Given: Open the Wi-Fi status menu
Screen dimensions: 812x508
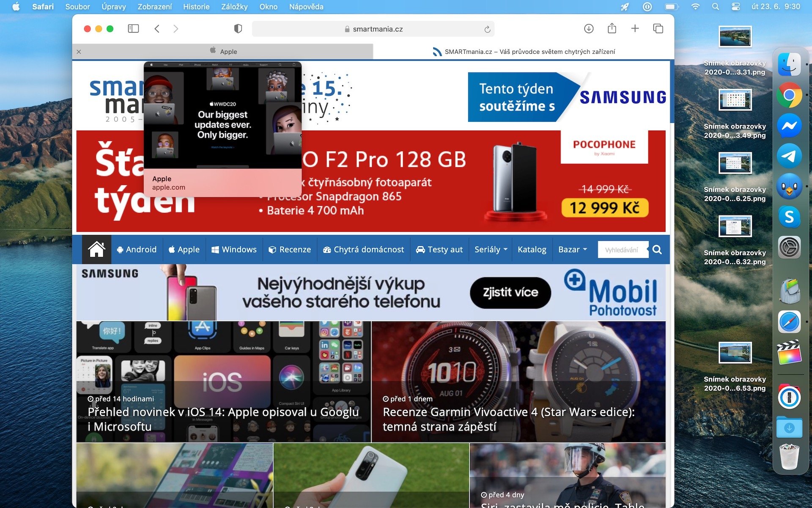Looking at the screenshot, I should point(695,7).
